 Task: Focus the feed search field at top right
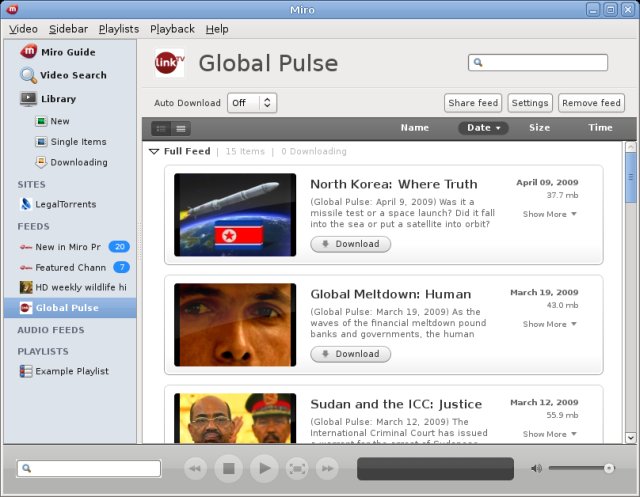[x=538, y=62]
